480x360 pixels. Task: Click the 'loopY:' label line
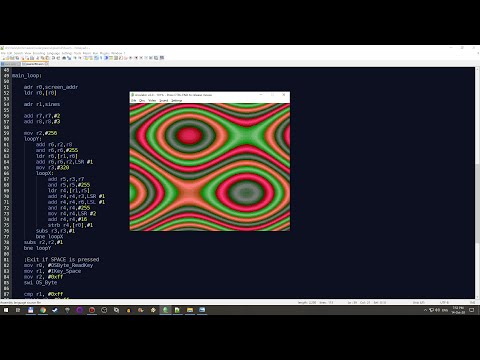33,139
